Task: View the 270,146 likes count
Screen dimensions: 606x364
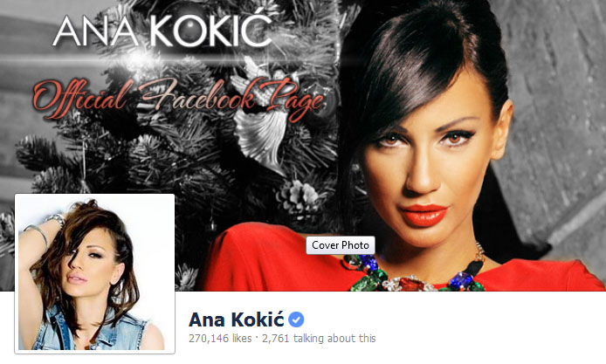Action: point(220,339)
